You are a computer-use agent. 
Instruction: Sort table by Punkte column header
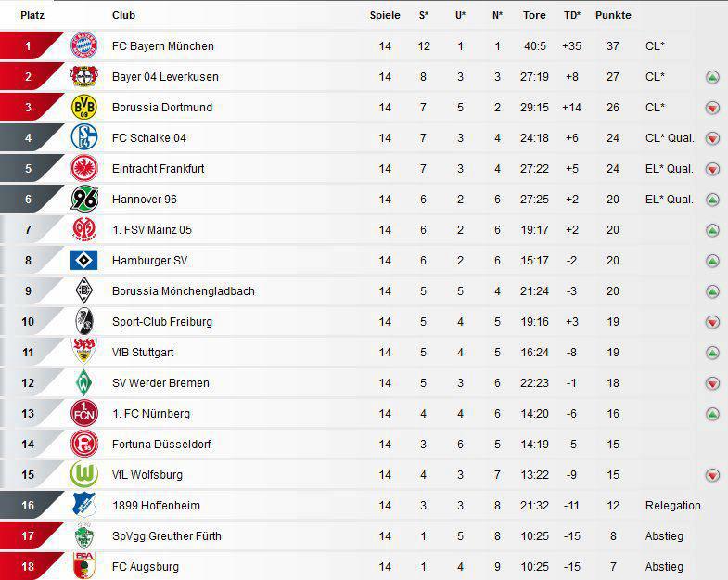click(x=613, y=15)
